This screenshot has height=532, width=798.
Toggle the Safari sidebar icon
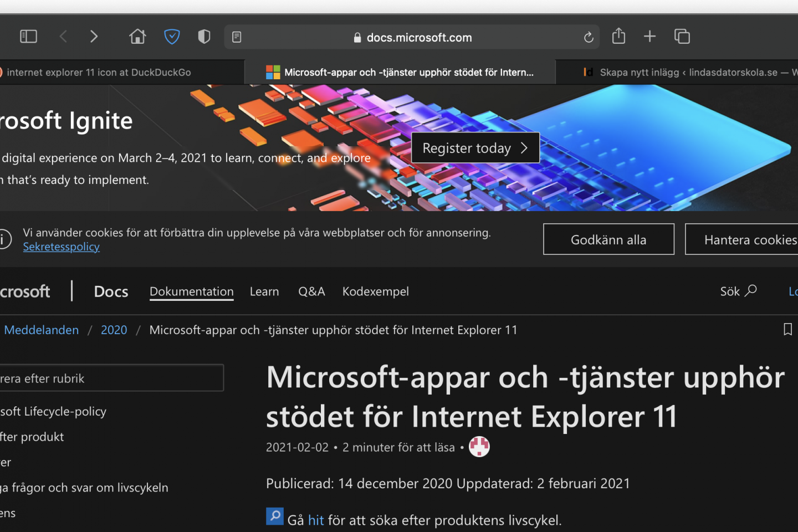(28, 37)
